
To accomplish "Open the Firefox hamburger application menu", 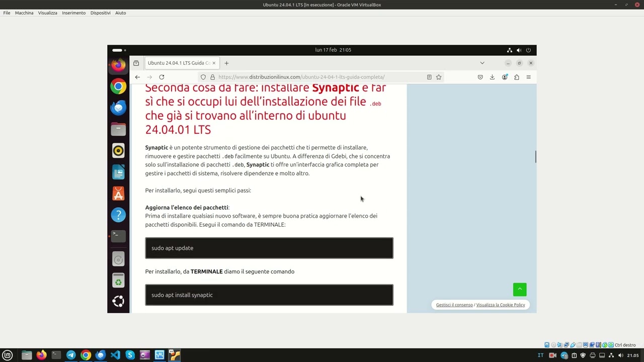I will click(x=528, y=77).
